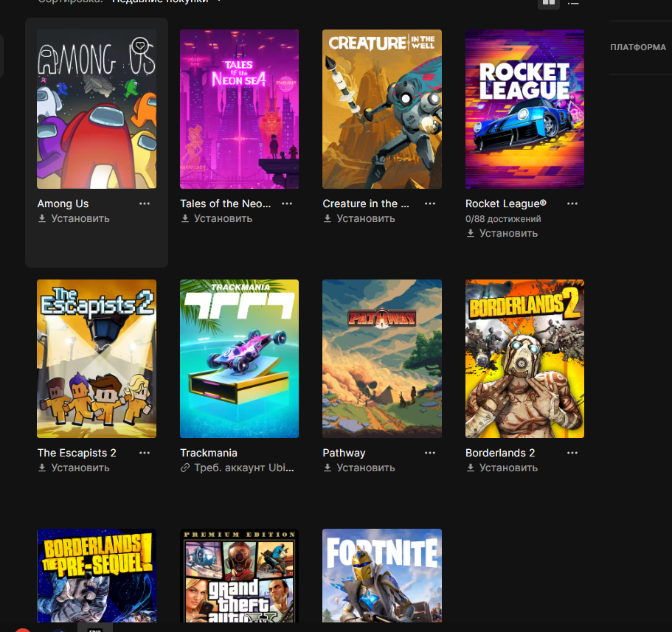Open Borderlands The Pre-Sequel cover

97,575
